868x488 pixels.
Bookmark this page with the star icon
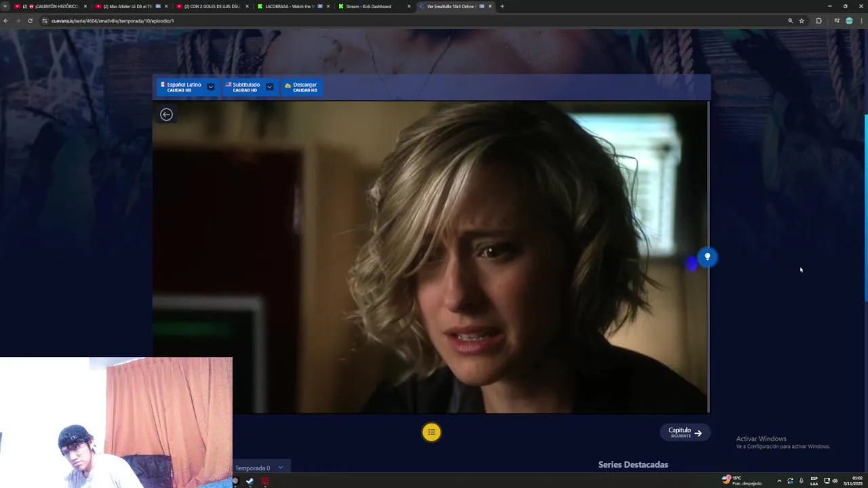point(802,21)
